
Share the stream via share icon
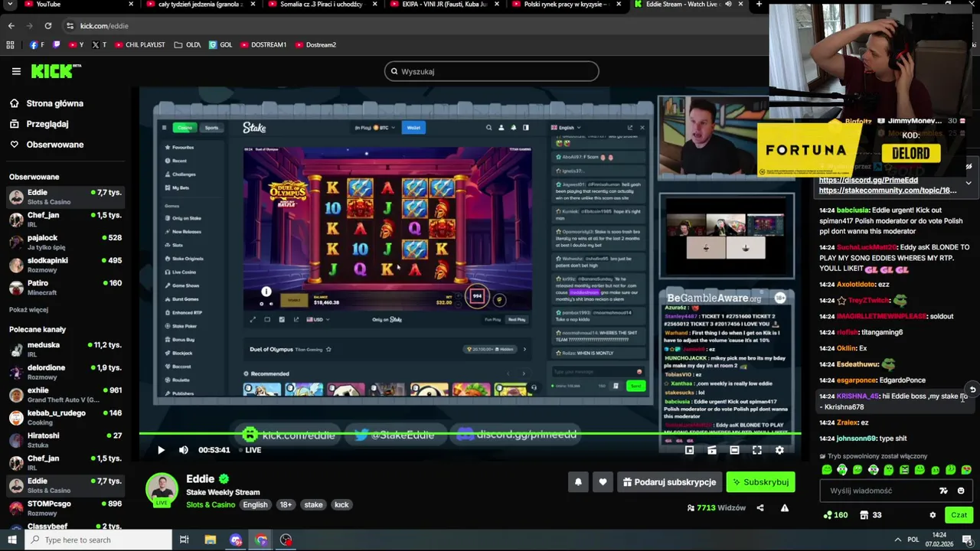760,507
